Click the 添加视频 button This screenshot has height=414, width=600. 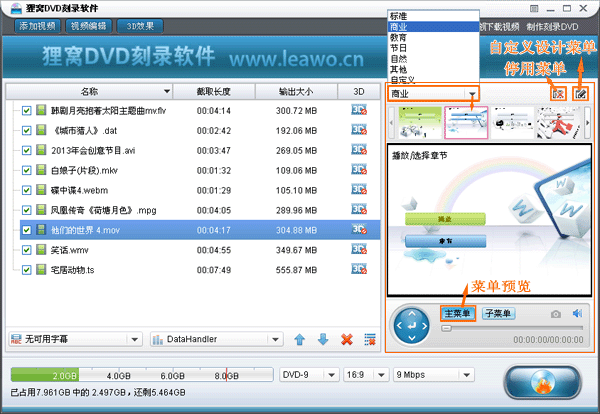tap(38, 26)
